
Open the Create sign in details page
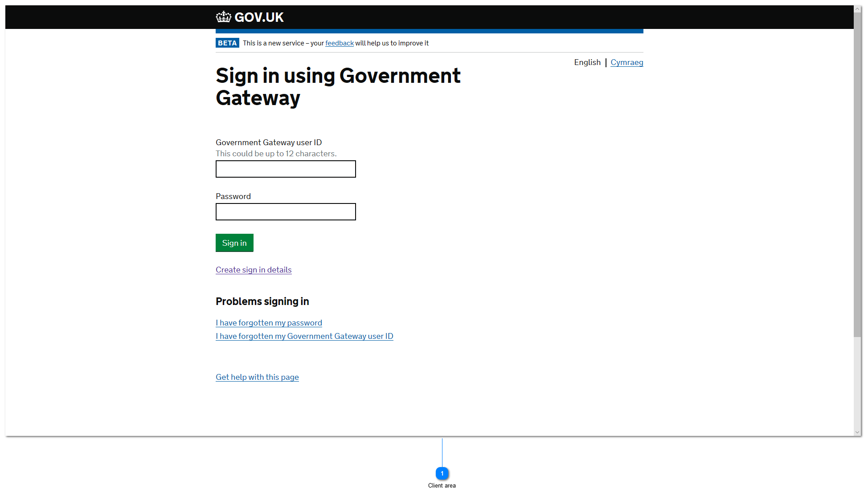[x=253, y=270]
